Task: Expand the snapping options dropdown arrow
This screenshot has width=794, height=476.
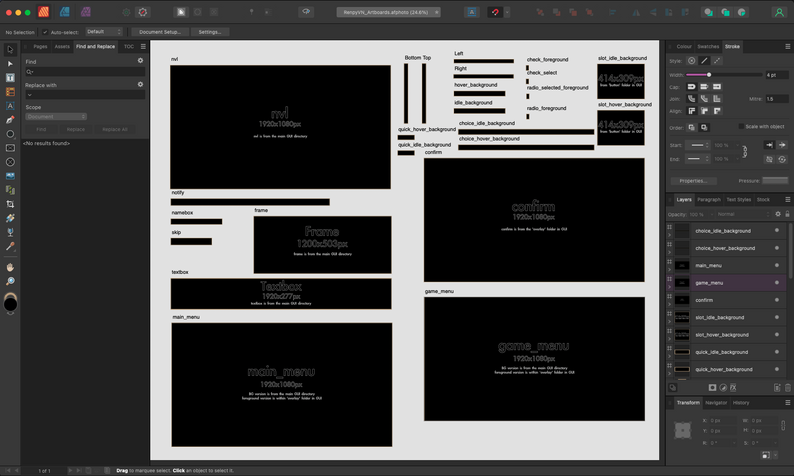Action: [507, 12]
